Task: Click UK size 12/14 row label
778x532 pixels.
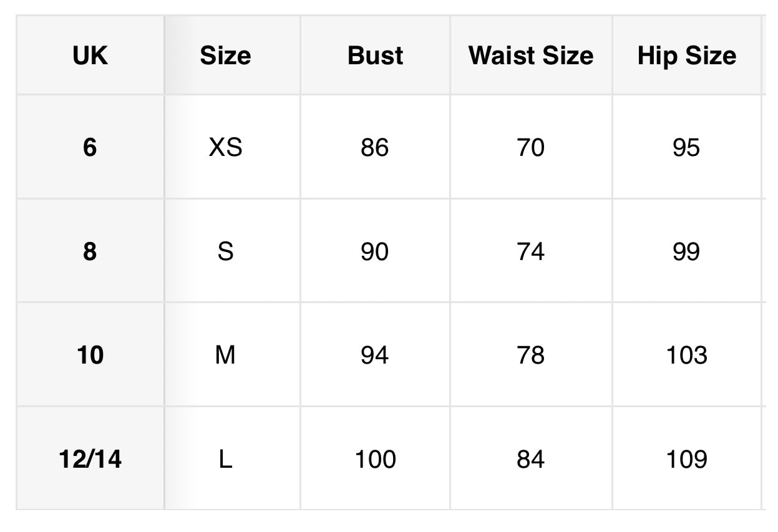Action: click(90, 460)
